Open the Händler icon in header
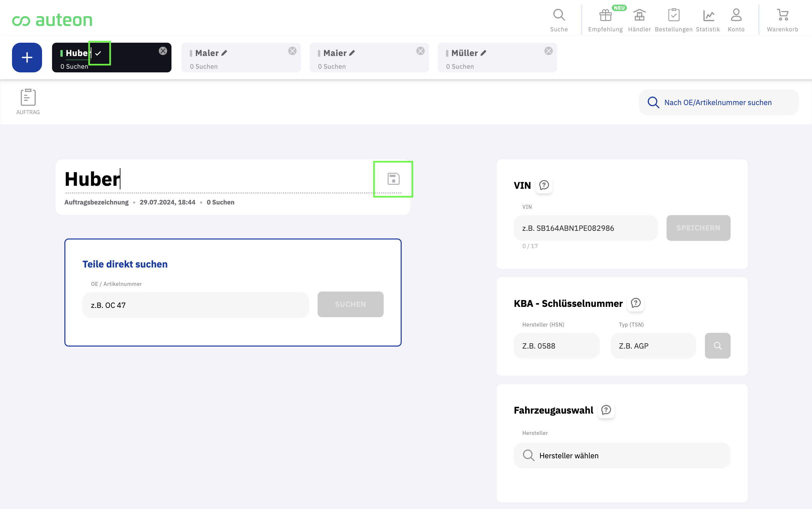The image size is (812, 509). pyautogui.click(x=639, y=15)
